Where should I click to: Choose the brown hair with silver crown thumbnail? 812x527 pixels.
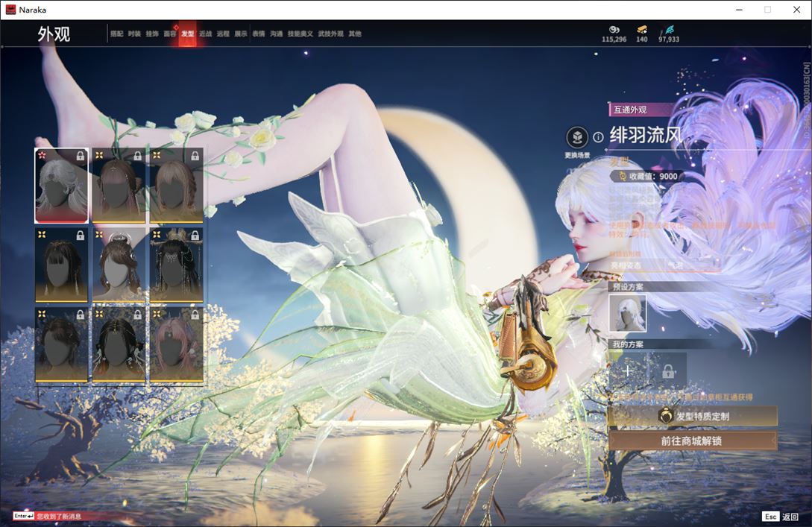[x=119, y=265]
